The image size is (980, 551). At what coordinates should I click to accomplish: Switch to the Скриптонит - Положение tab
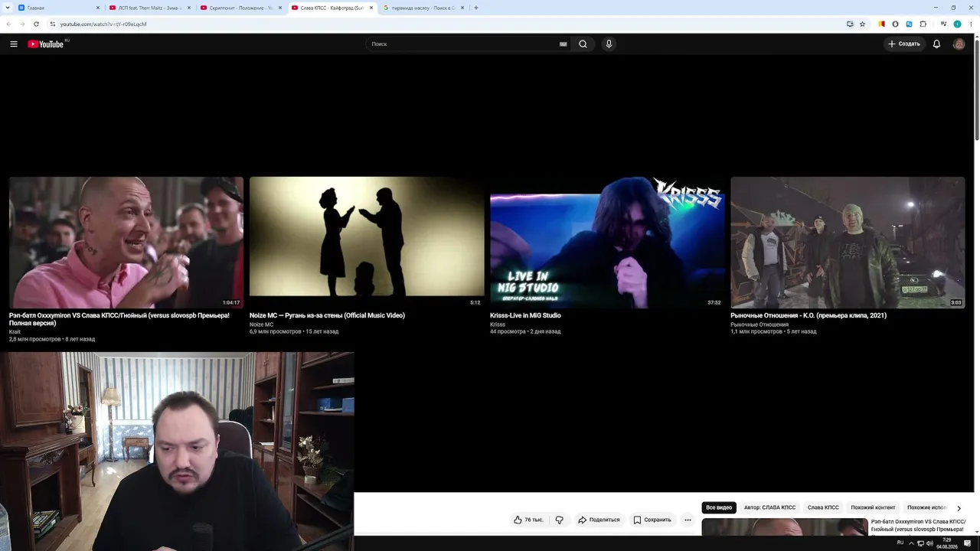pyautogui.click(x=241, y=8)
